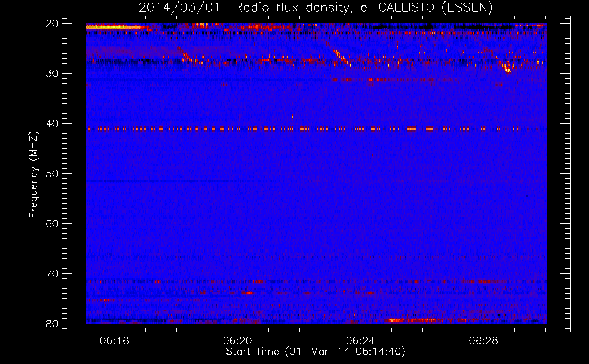This screenshot has width=589, height=364.
Task: Click the 'Frequency (MHZ)' axis label
Action: click(x=33, y=175)
